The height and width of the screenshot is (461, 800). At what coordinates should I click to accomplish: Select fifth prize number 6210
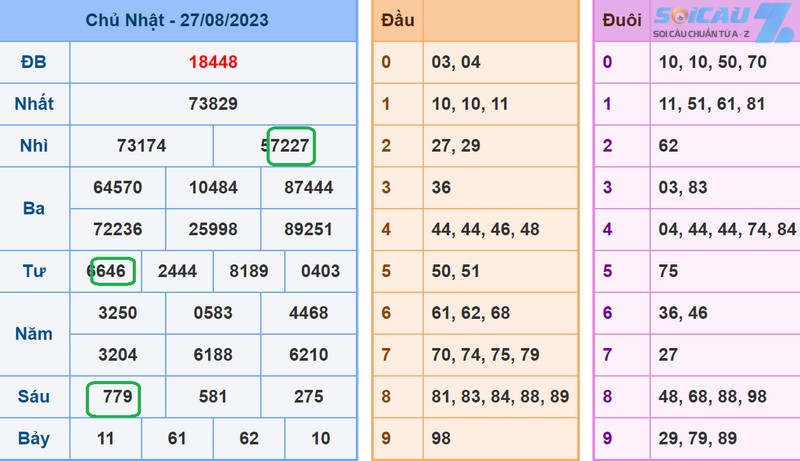pyautogui.click(x=309, y=355)
